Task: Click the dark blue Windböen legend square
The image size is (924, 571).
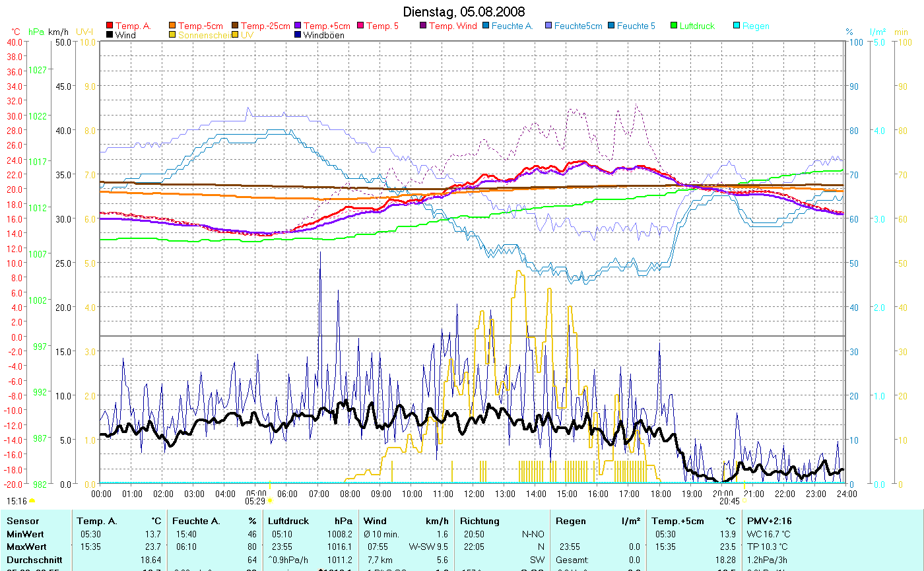Action: pyautogui.click(x=298, y=35)
